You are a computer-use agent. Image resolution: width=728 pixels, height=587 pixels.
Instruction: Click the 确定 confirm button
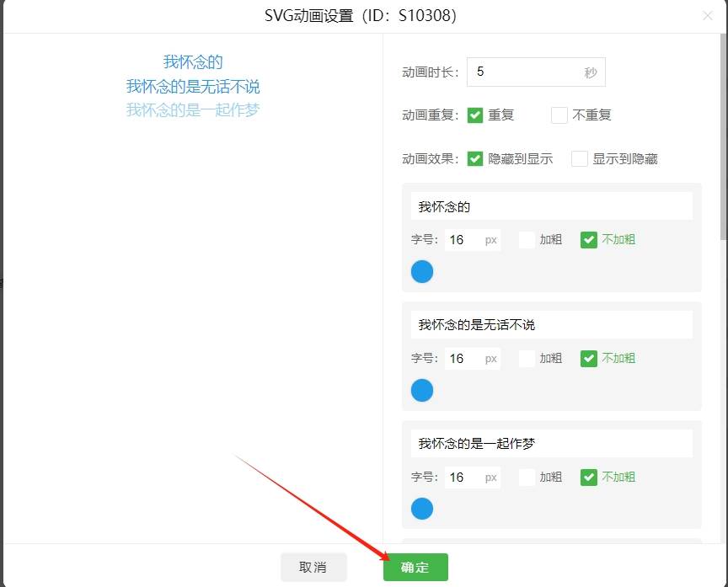coord(415,567)
